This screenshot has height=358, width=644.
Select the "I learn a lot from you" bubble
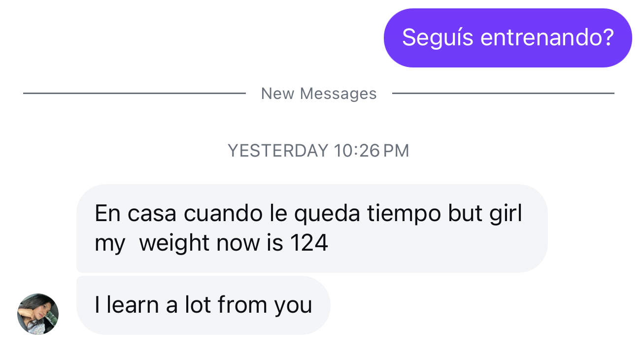click(203, 305)
